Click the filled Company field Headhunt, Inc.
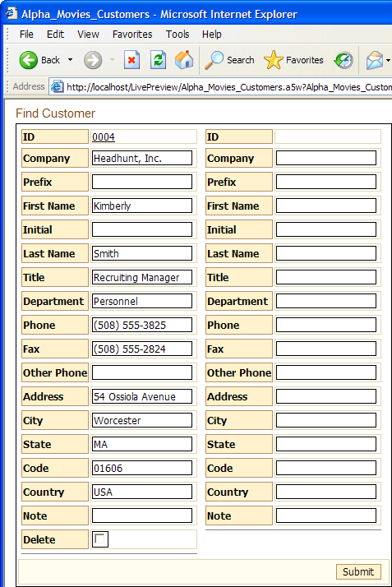Viewport: 392px width, 587px height. [x=142, y=159]
